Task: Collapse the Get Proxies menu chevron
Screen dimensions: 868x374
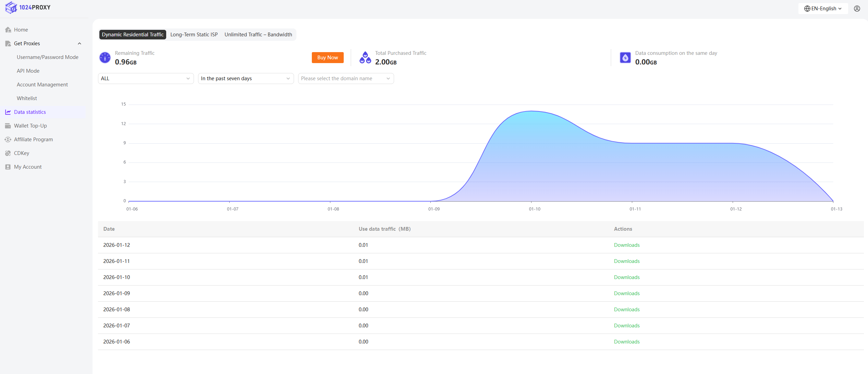Action: 80,44
